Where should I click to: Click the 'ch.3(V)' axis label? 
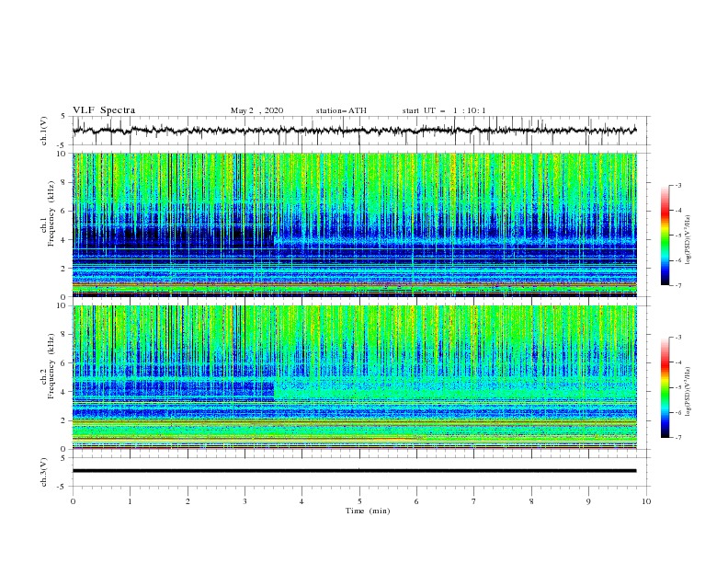[44, 472]
